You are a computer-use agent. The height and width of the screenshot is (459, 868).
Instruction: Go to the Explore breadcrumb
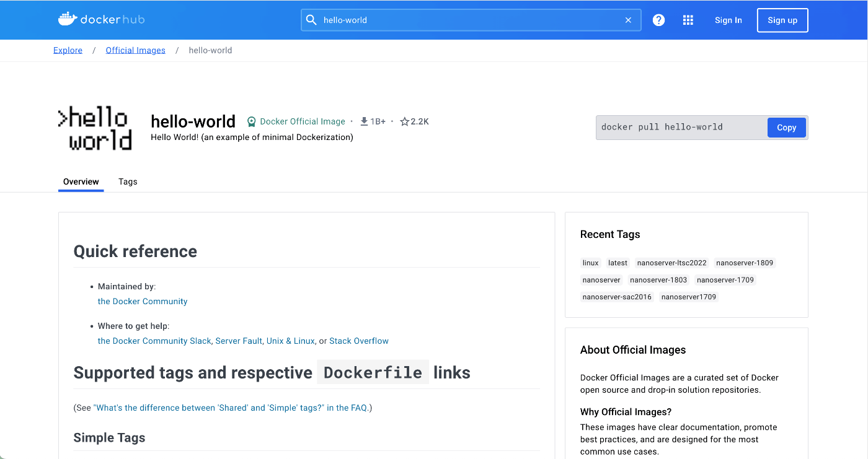(68, 50)
